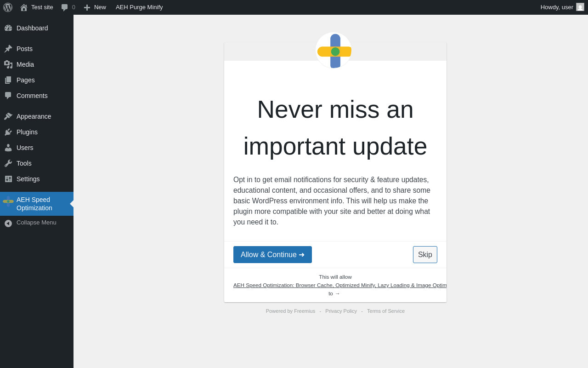
Task: Open the Posts menu
Action: click(37, 49)
